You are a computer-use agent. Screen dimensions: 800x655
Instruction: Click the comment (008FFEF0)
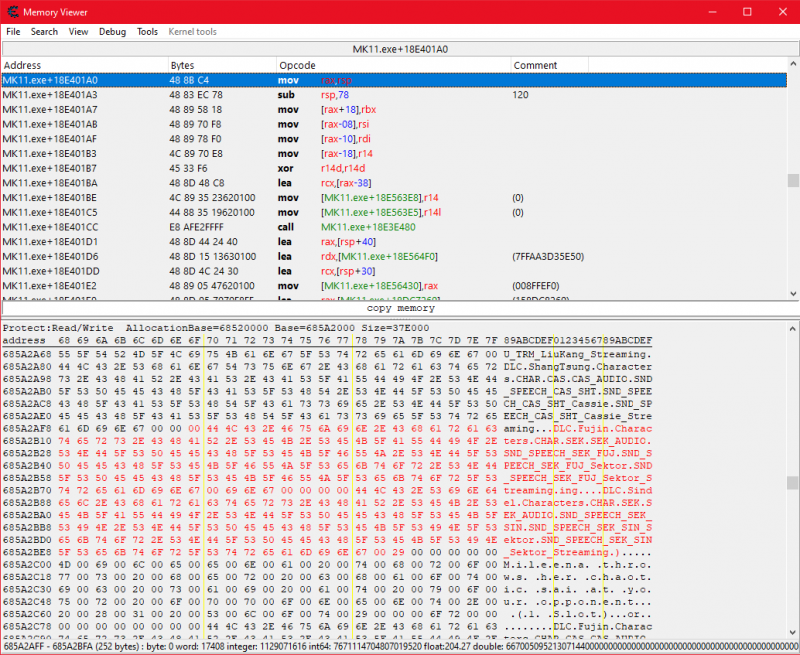[535, 286]
